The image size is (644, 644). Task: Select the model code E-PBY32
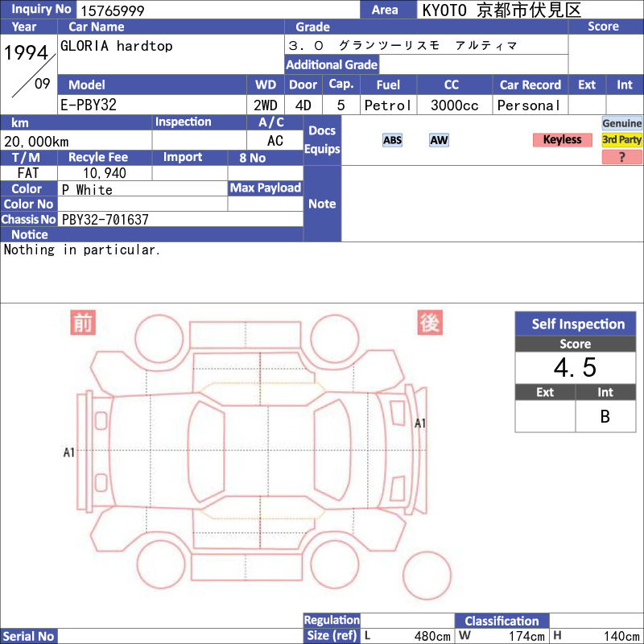tap(89, 105)
